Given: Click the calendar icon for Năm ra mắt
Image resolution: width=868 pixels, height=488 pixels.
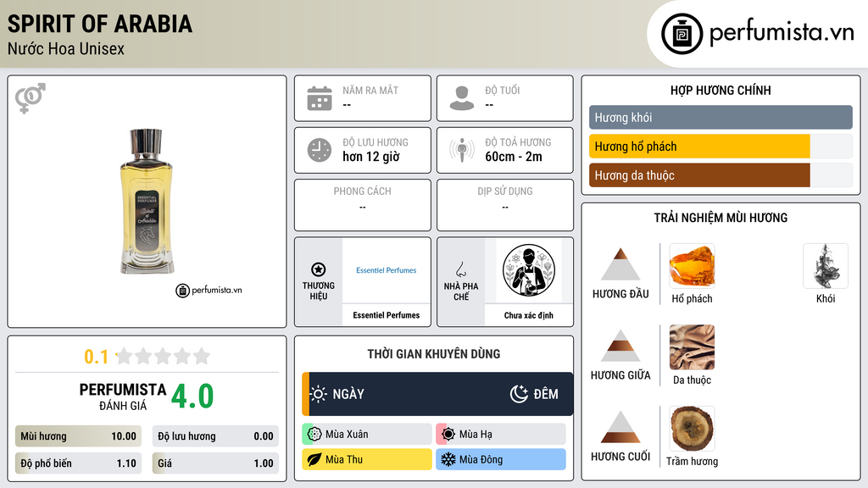Looking at the screenshot, I should 320,98.
